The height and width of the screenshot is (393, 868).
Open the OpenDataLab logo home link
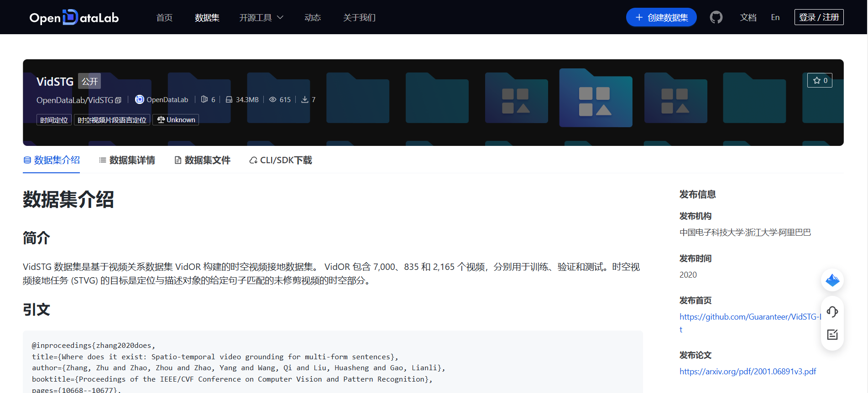click(74, 17)
